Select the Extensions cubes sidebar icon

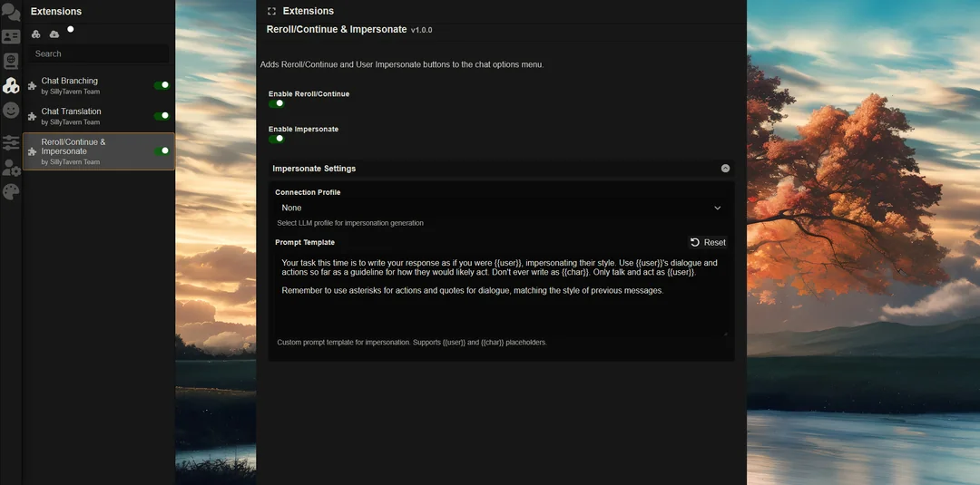coord(11,85)
